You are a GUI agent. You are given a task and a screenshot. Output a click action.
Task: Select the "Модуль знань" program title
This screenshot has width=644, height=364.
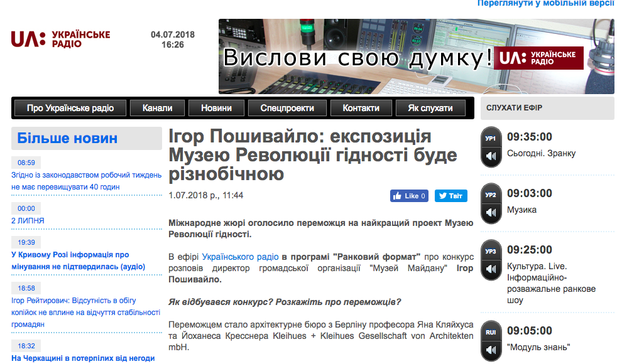538,347
